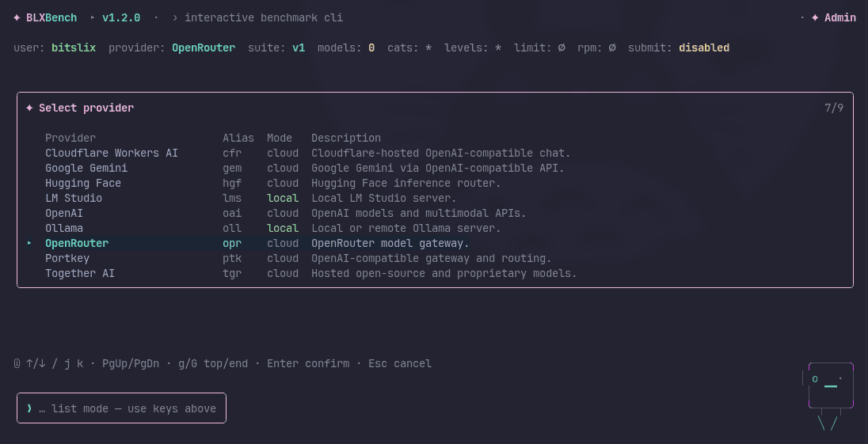
Task: Click the Alias column header
Action: 238,139
